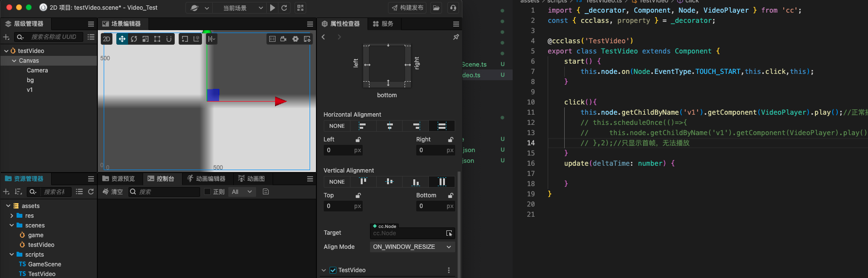
Task: Switch to the 动画图 animation graph tab
Action: pos(252,179)
